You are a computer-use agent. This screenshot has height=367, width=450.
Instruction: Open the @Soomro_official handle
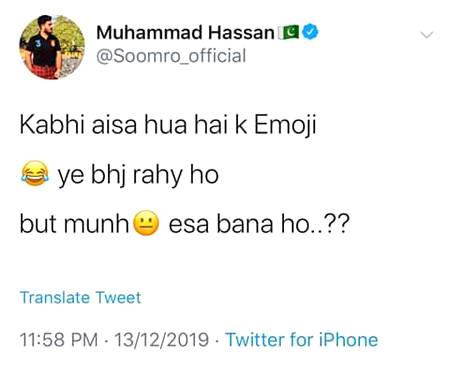tap(171, 56)
